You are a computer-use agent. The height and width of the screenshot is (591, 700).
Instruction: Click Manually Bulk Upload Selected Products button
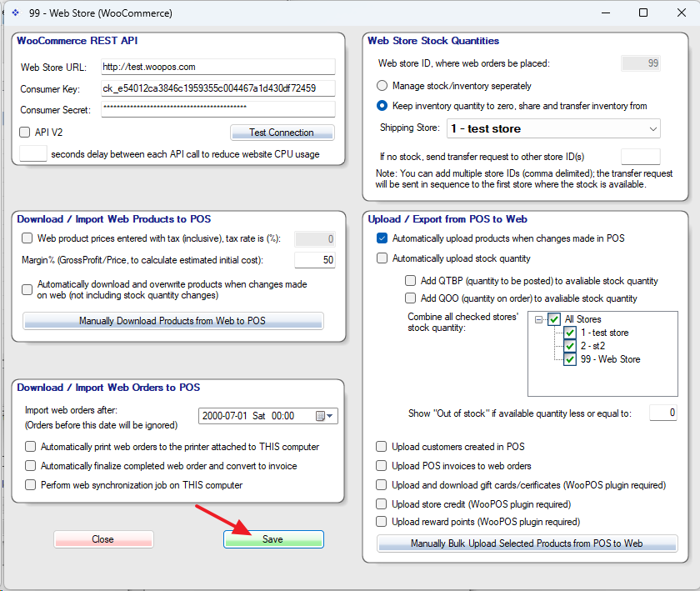pos(527,543)
